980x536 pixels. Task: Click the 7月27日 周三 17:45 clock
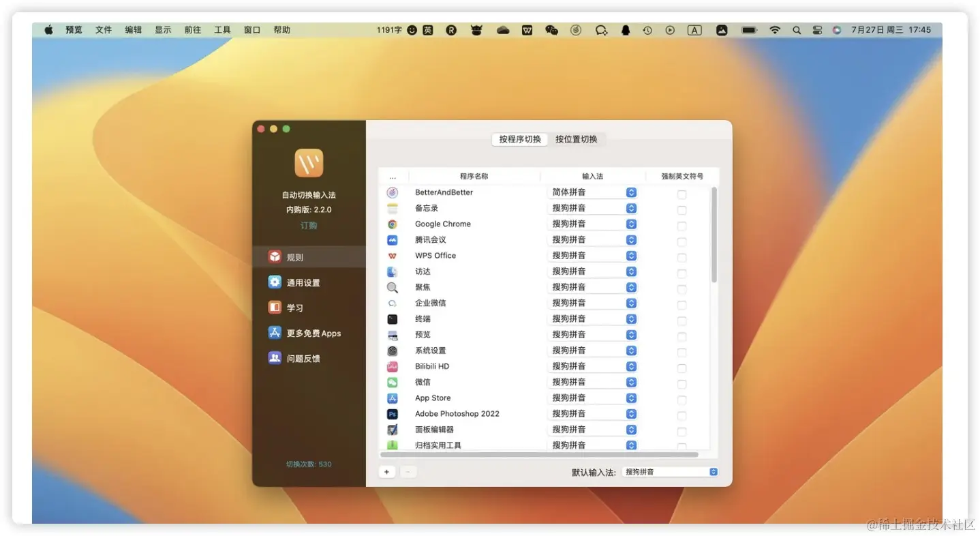tap(891, 30)
